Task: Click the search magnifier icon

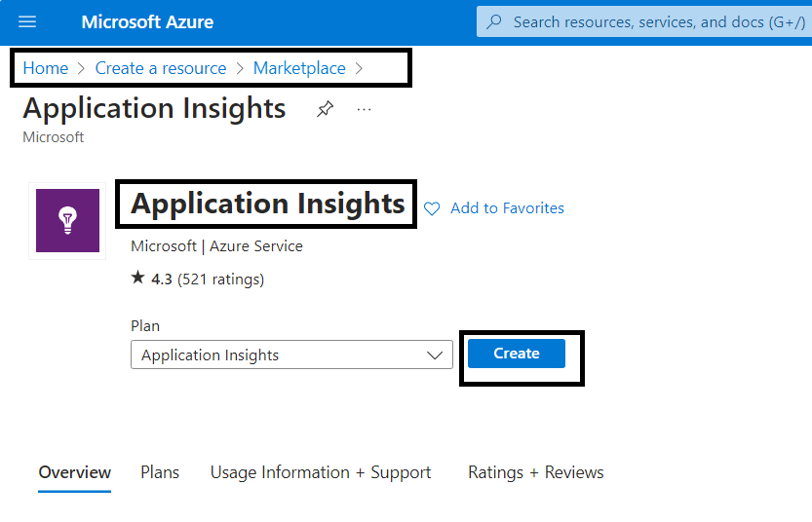Action: click(x=494, y=21)
